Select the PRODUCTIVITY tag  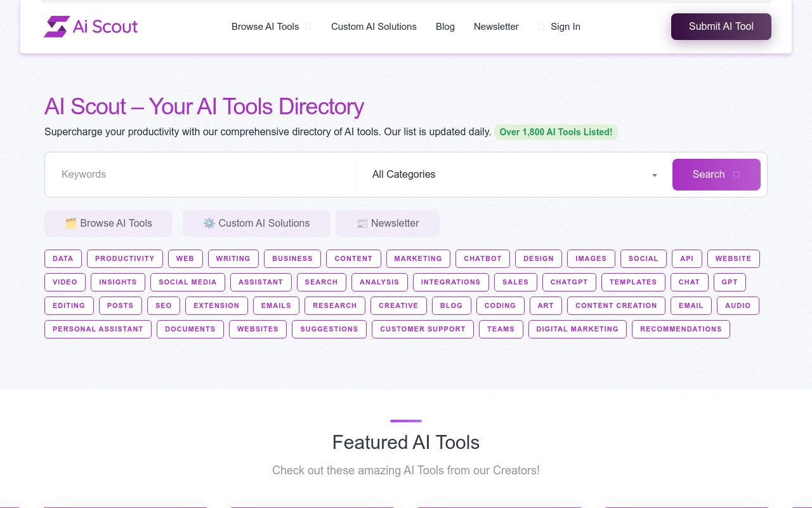pos(125,258)
